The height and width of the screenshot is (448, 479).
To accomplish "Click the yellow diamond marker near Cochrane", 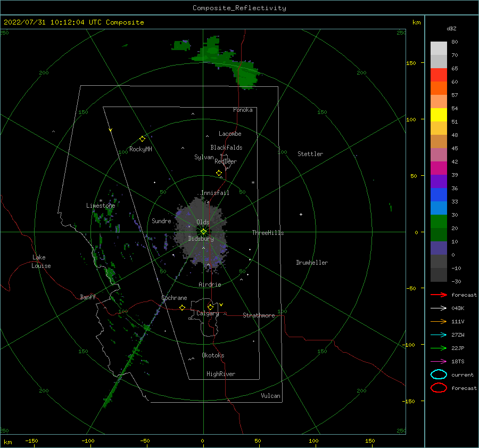I will [x=182, y=307].
